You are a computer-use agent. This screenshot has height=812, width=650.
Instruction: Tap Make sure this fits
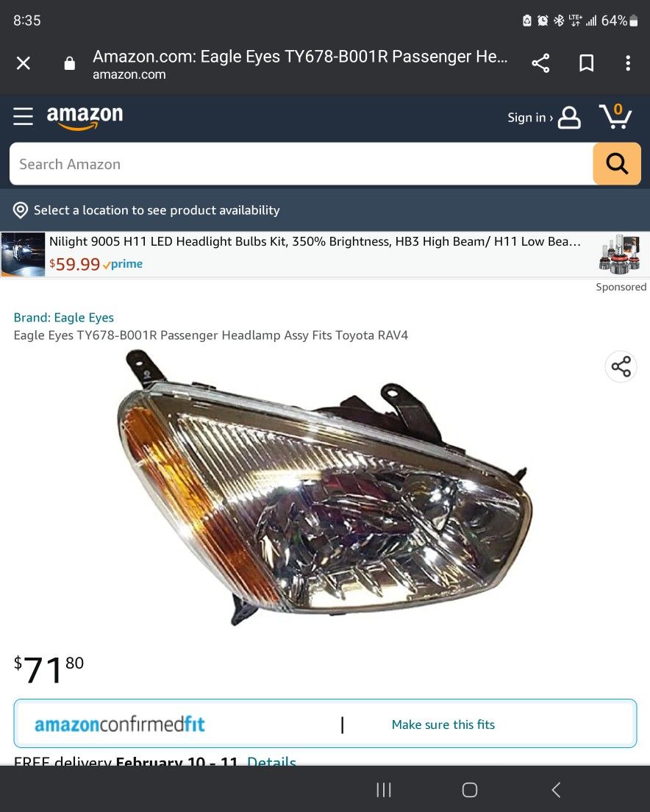point(443,724)
